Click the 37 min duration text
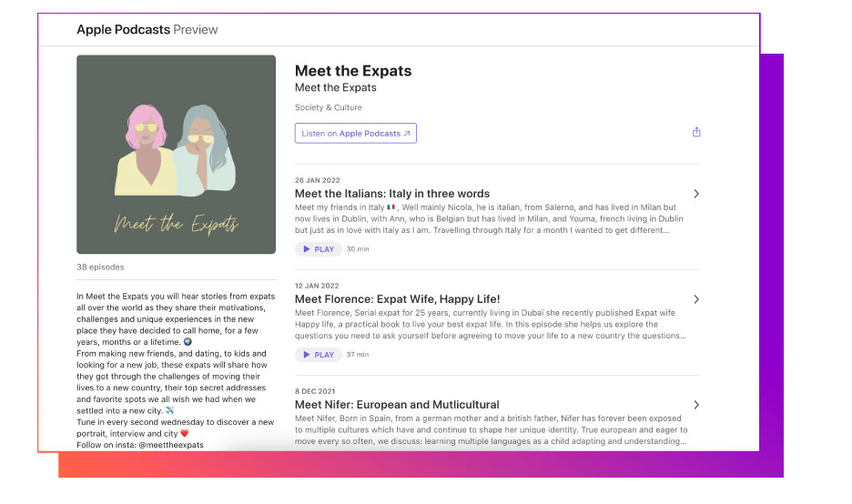This screenshot has width=852, height=504. coord(358,355)
